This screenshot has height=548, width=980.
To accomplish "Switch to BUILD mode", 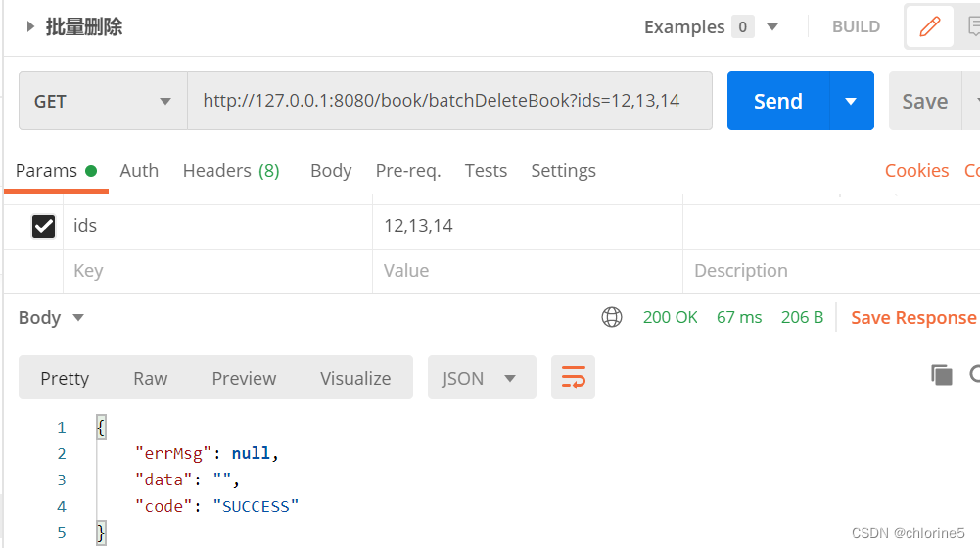I will [856, 26].
